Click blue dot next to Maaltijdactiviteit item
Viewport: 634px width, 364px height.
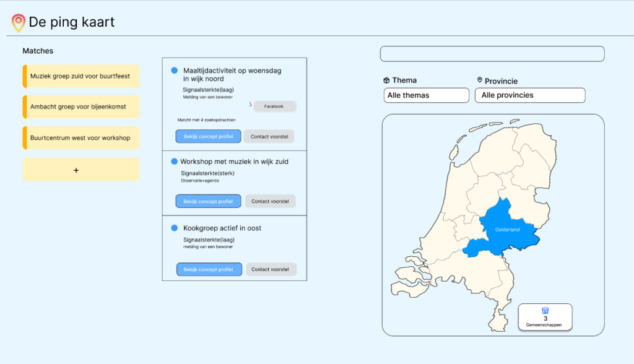point(175,71)
